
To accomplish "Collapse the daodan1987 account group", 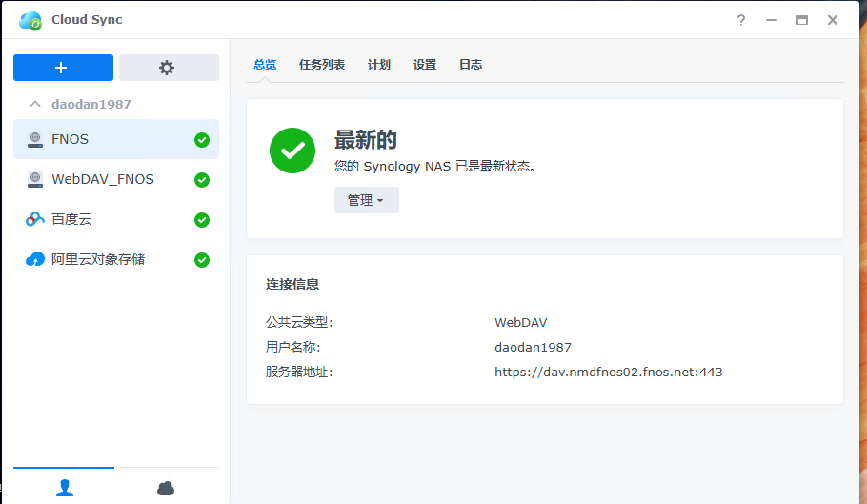I will [35, 104].
